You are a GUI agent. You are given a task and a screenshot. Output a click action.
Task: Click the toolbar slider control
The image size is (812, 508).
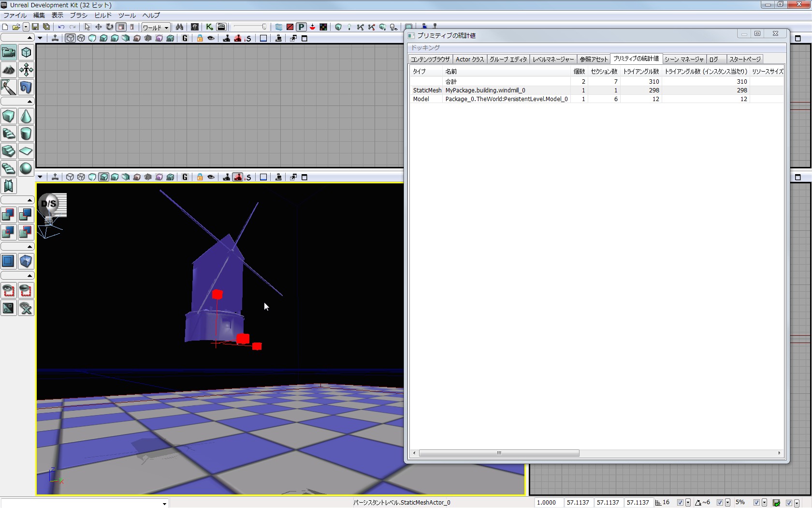point(250,27)
